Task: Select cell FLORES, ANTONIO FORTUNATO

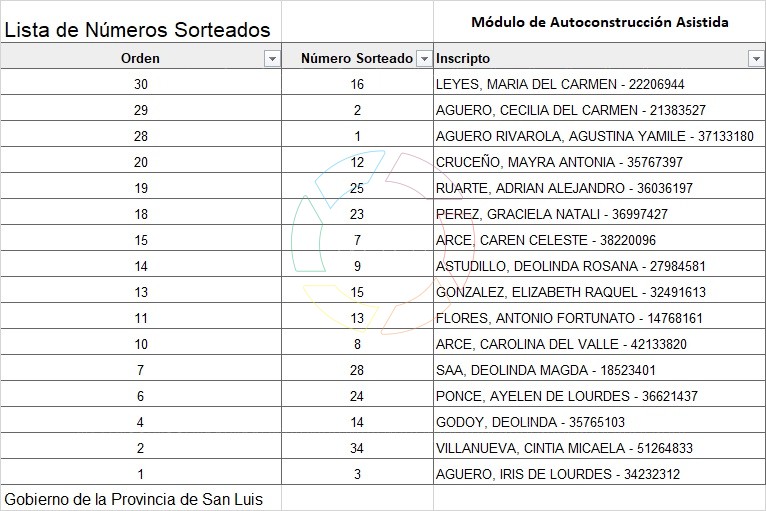Action: coord(569,318)
